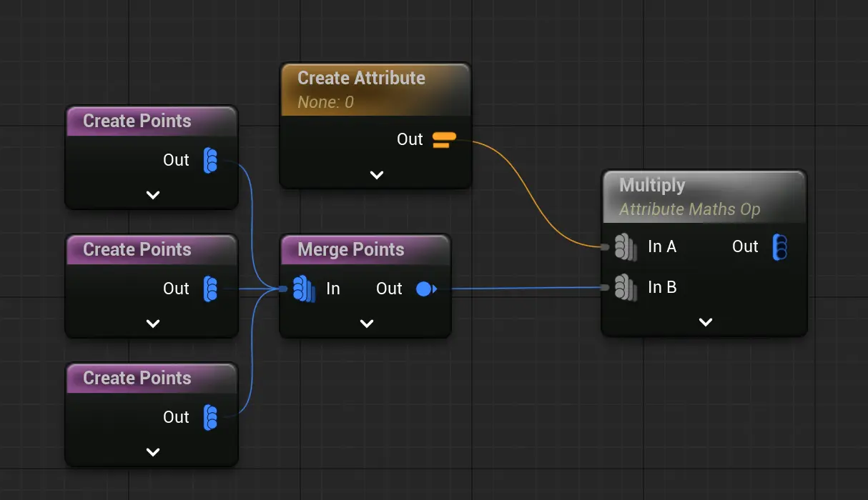Viewport: 868px width, 500px height.
Task: Expand the Multiply node chevron
Action: point(705,322)
